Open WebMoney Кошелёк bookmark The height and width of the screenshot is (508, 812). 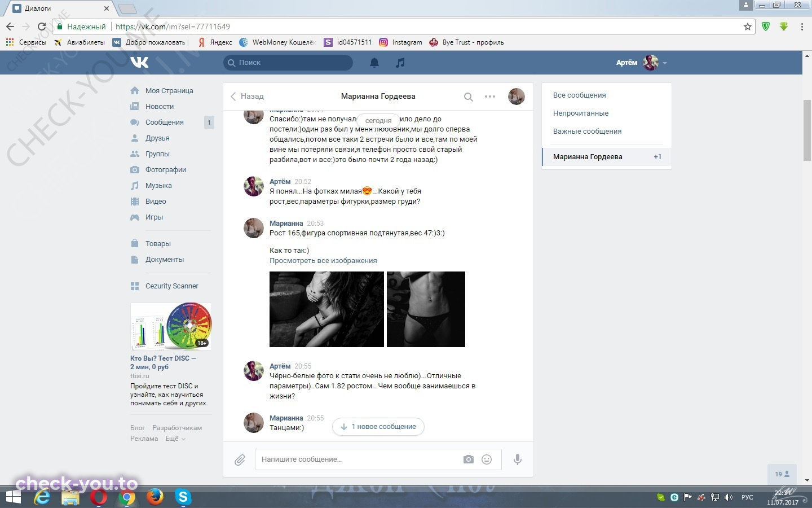277,42
